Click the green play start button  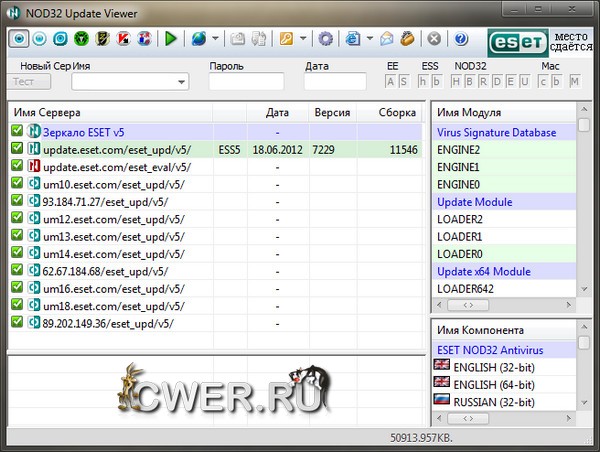[171, 39]
